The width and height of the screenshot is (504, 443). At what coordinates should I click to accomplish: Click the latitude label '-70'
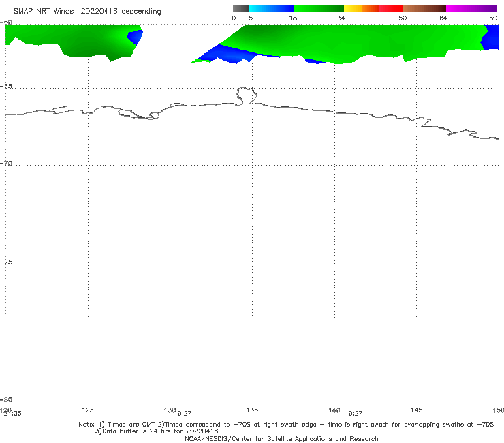[x=6, y=164]
